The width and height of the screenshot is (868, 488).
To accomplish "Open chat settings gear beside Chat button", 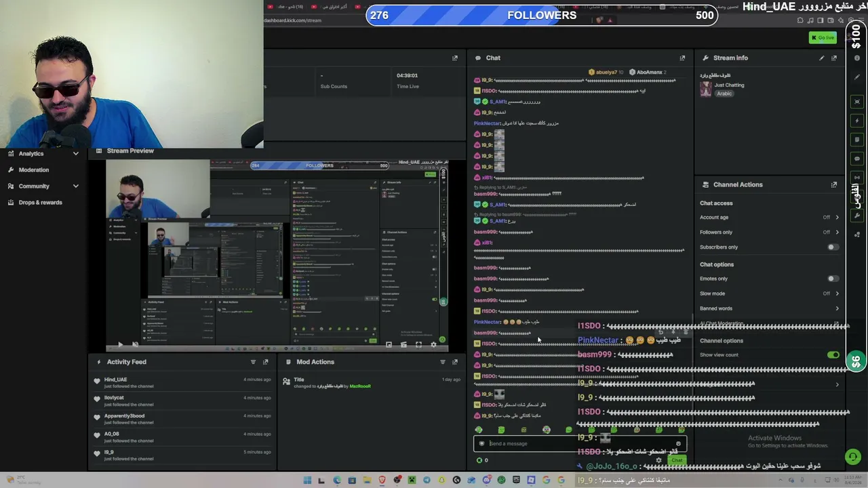I will [x=658, y=461].
